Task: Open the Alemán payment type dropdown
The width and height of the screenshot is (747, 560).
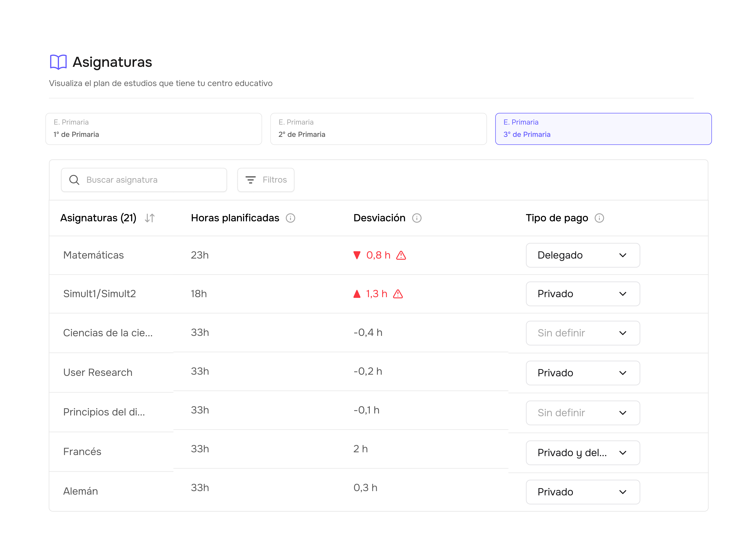Action: pos(583,492)
